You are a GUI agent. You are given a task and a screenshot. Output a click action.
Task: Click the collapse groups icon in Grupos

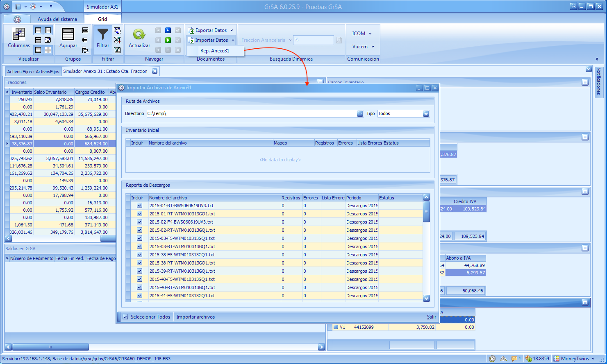(x=85, y=40)
